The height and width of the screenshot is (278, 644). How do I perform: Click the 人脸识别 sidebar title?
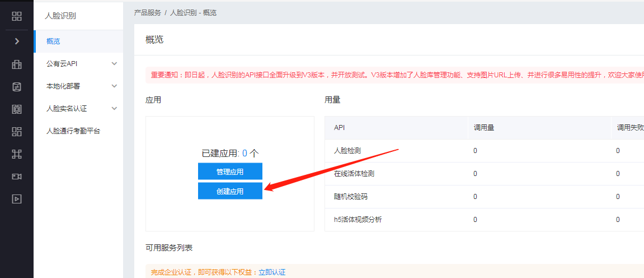tap(60, 16)
